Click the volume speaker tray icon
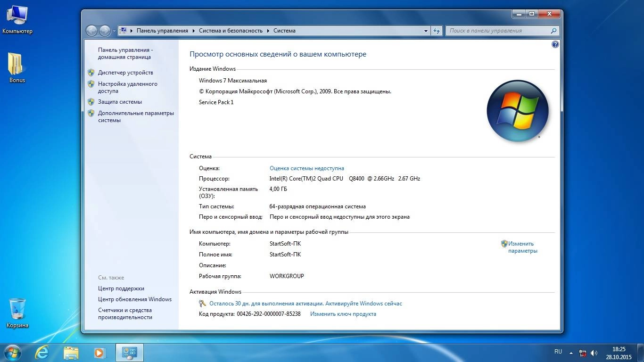 click(594, 353)
